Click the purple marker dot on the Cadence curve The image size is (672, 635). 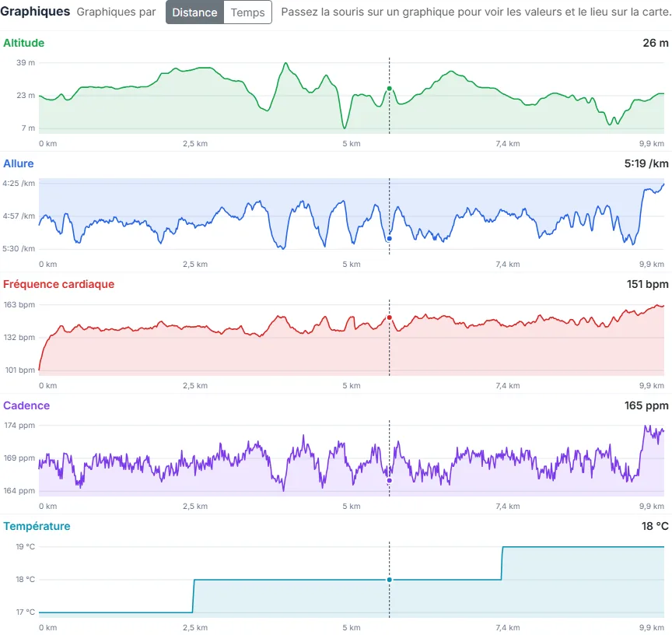pos(389,481)
